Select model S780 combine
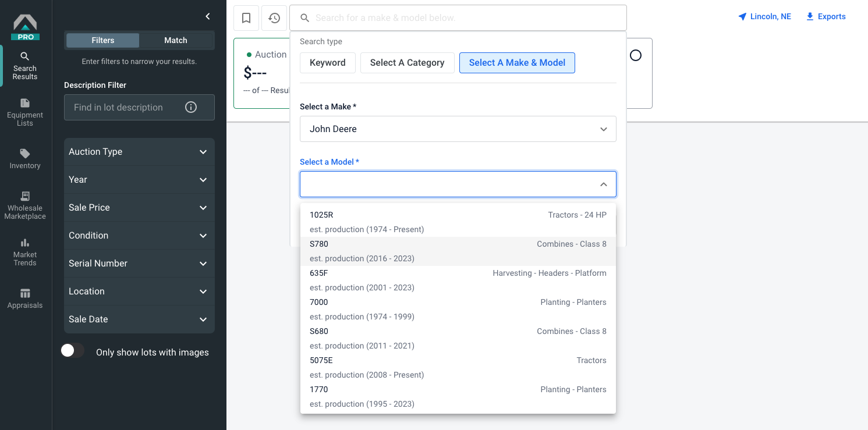 coord(458,251)
